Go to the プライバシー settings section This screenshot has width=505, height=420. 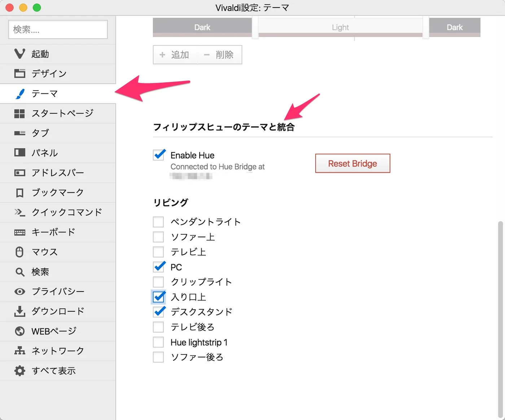[x=58, y=291]
